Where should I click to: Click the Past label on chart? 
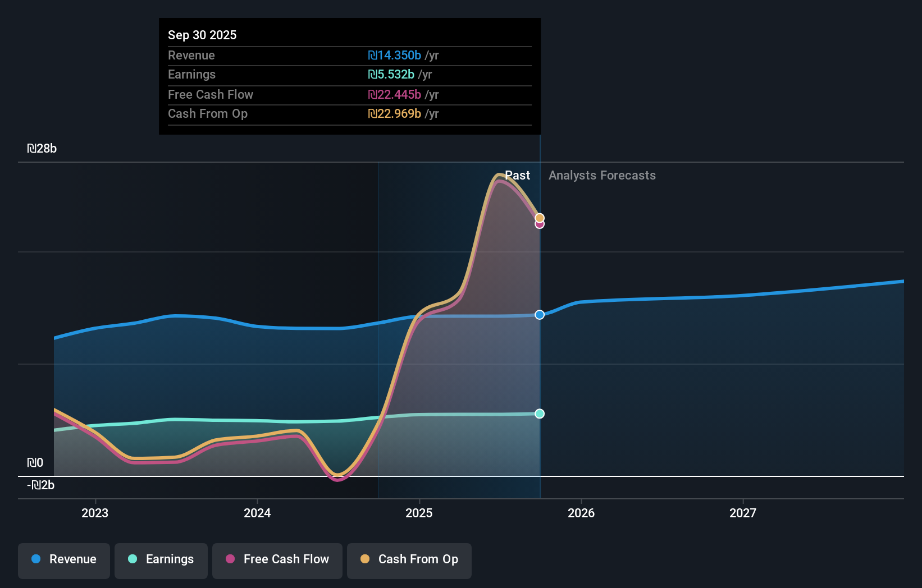pyautogui.click(x=517, y=175)
